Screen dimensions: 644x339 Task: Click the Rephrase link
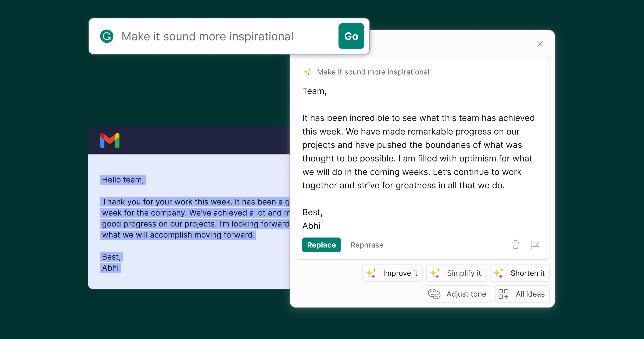[367, 245]
